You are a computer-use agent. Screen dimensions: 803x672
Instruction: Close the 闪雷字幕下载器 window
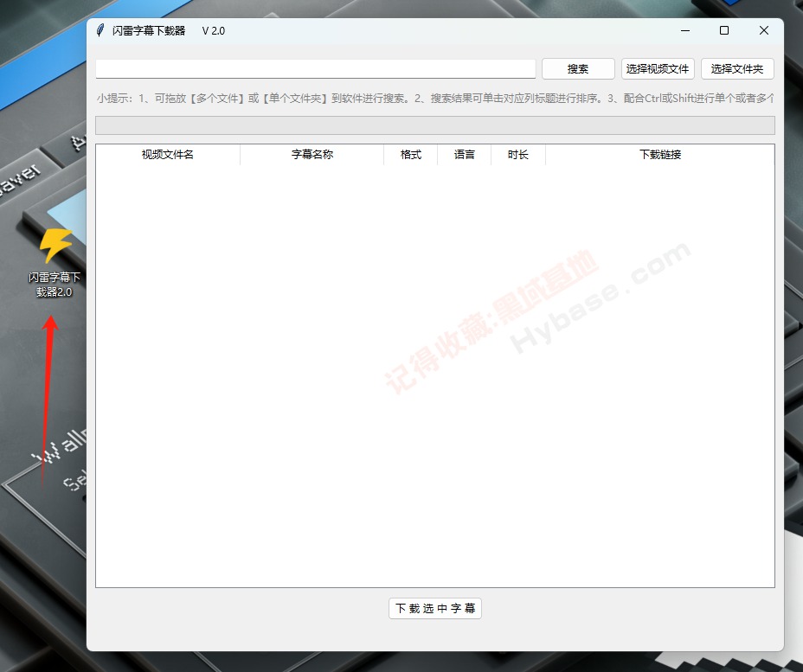click(x=763, y=31)
